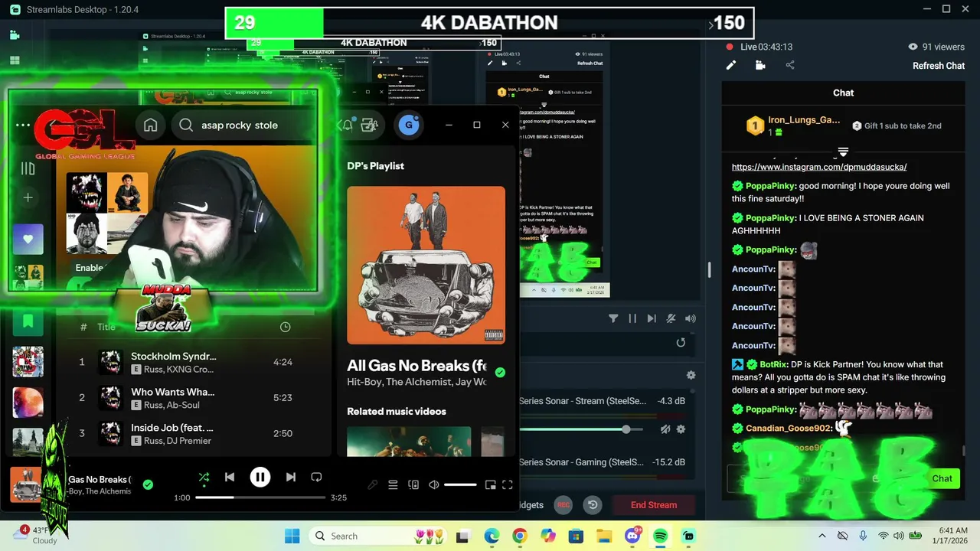Image resolution: width=980 pixels, height=551 pixels.
Task: Toggle the replay buffer button
Action: click(592, 505)
